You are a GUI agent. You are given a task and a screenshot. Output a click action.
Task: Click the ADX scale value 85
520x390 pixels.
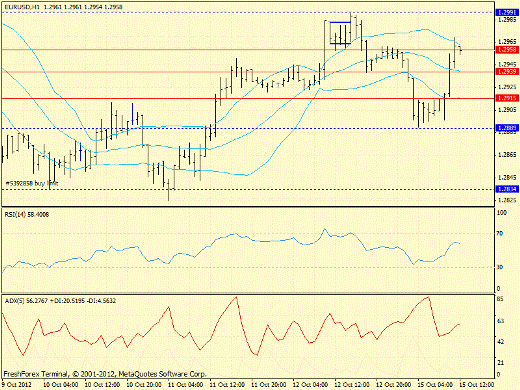click(x=500, y=299)
